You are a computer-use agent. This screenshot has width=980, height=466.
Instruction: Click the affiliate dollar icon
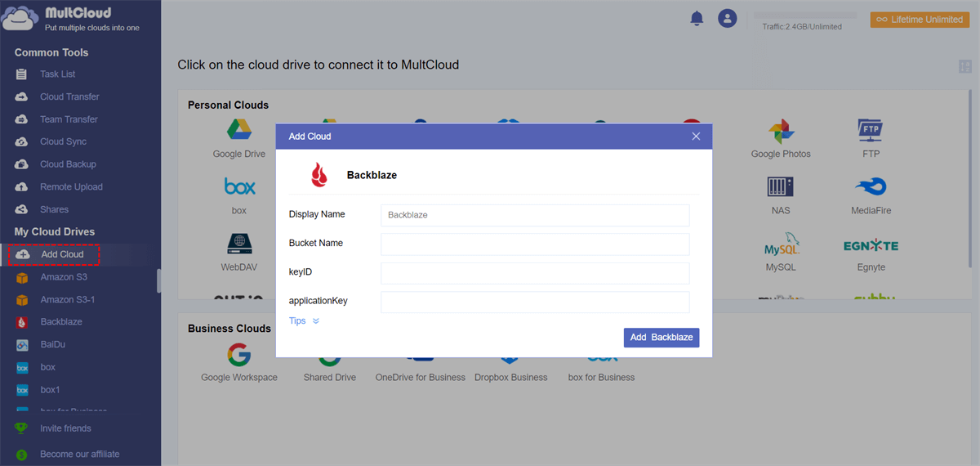(22, 455)
